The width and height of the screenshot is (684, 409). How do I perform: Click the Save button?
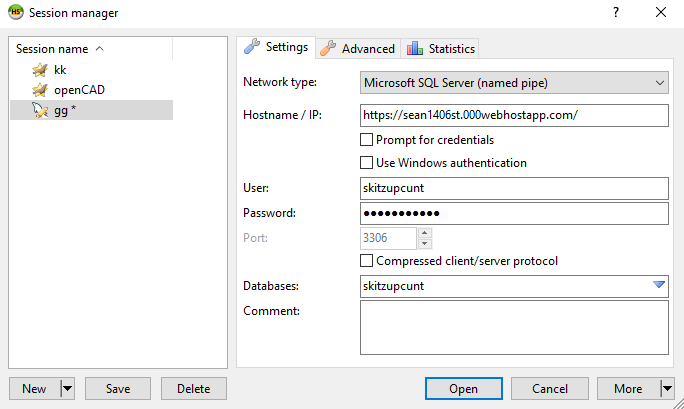point(118,389)
